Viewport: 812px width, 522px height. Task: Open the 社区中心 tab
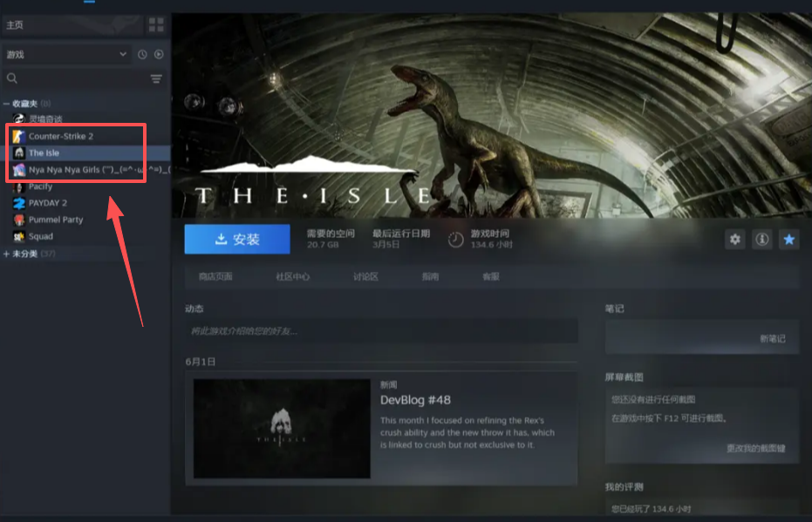[x=292, y=277]
